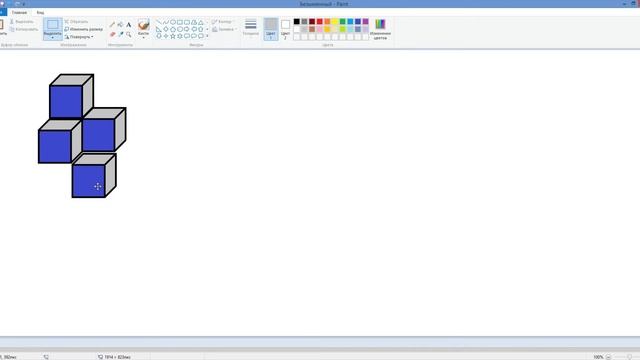Expand the Shapes gallery more arrow
This screenshot has height=360, width=640.
coord(207,36)
